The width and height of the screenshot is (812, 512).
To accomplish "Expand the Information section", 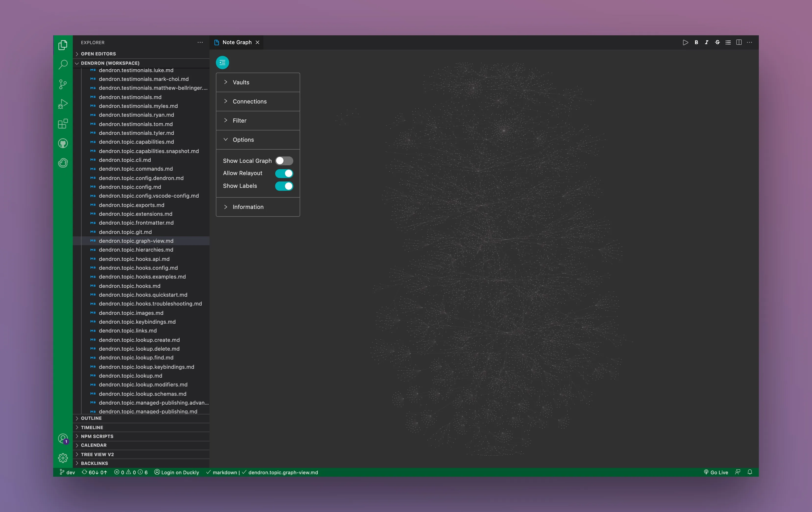I will click(x=258, y=207).
